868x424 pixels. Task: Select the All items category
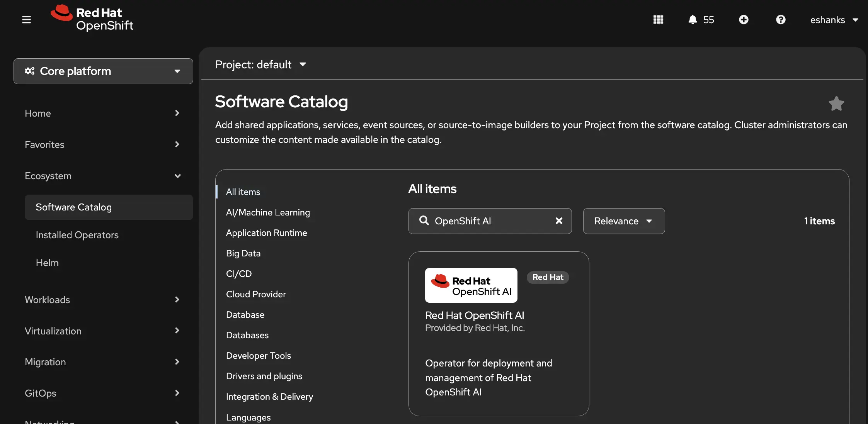243,192
